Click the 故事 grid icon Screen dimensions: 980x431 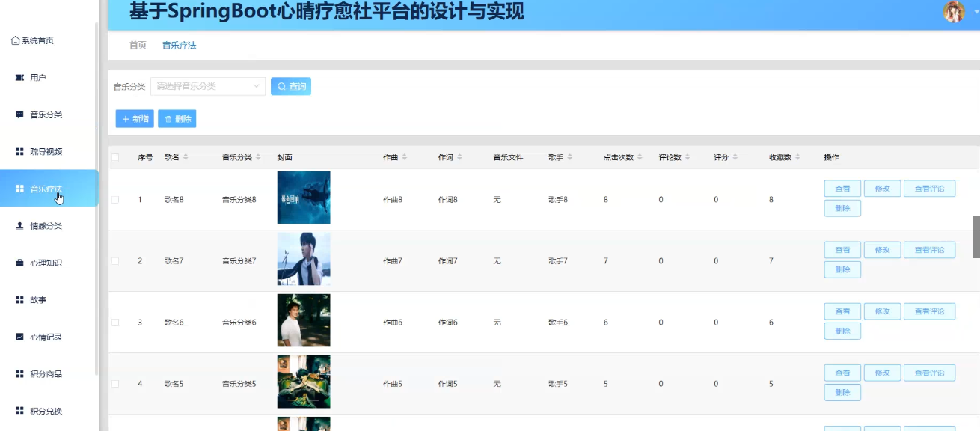coord(20,300)
